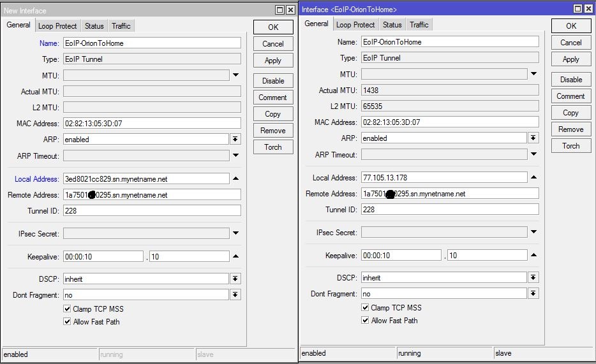This screenshot has height=364, width=596.
Task: Open Dont Fragment dropdown in EoIP-OrionToHome window
Action: tap(533, 294)
